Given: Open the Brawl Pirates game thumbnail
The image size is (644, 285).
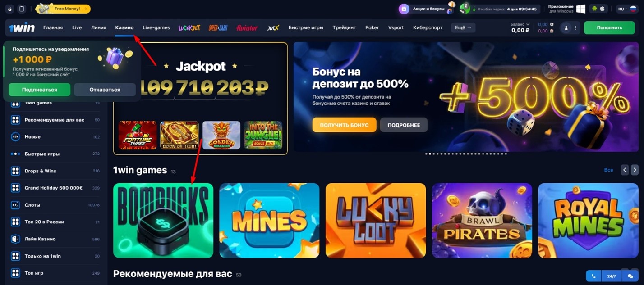Looking at the screenshot, I should tap(482, 221).
